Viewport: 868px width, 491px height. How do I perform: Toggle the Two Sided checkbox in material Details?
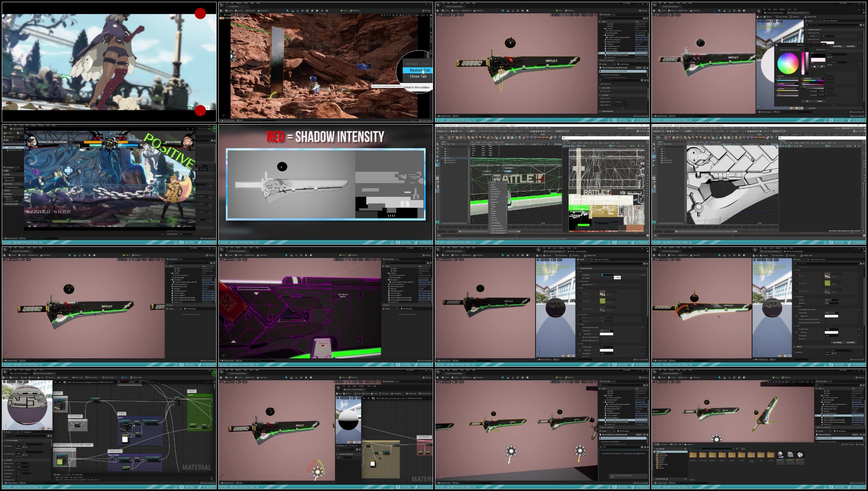click(17, 477)
